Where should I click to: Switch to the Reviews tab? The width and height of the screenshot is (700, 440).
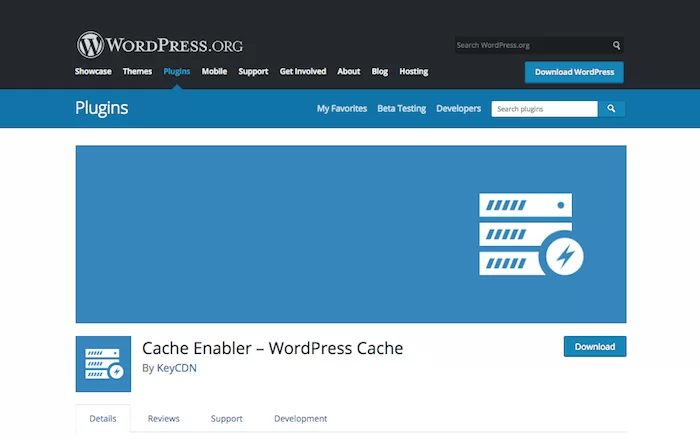163,418
